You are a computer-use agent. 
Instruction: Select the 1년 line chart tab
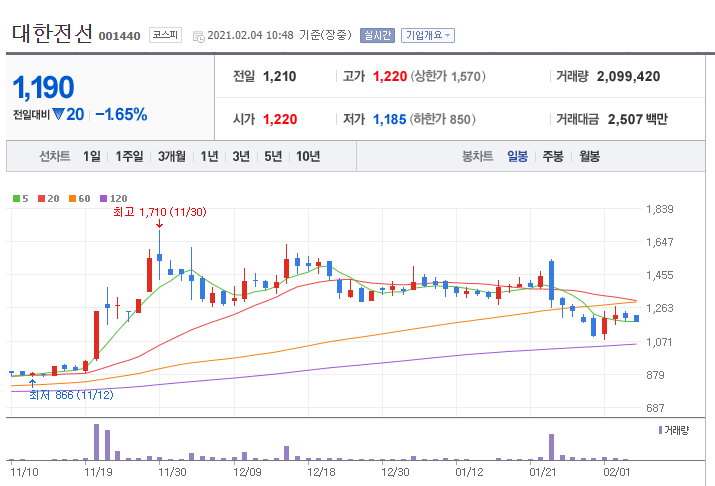(x=209, y=156)
